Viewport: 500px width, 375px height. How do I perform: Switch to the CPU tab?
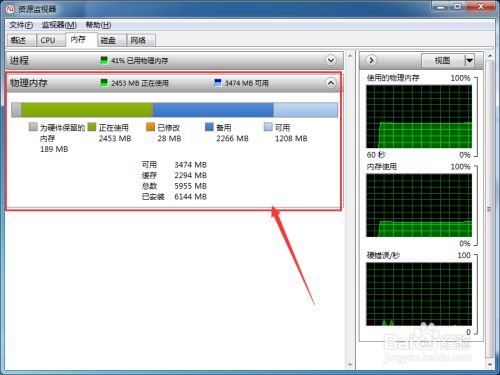coord(50,40)
